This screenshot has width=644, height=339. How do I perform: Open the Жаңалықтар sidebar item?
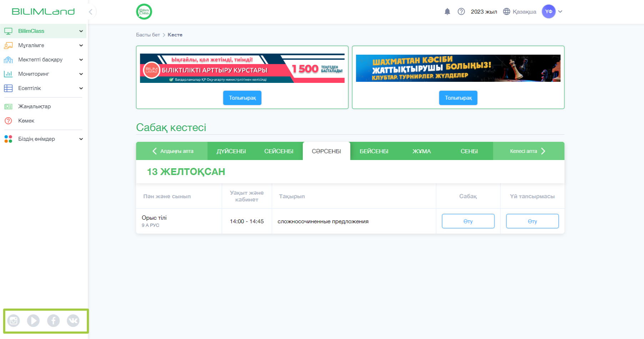43,106
